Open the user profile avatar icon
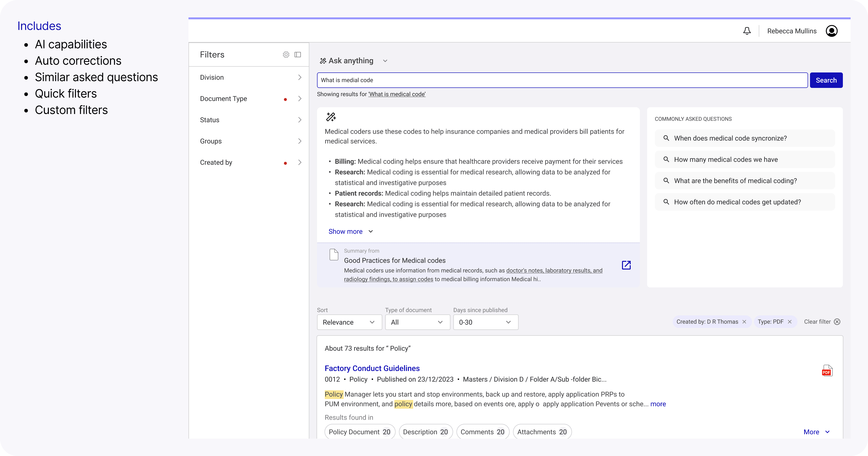The image size is (868, 456). click(x=831, y=31)
